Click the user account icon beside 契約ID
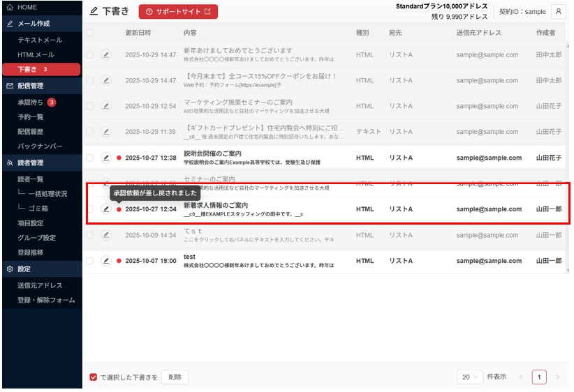This screenshot has height=392, width=574. point(558,12)
